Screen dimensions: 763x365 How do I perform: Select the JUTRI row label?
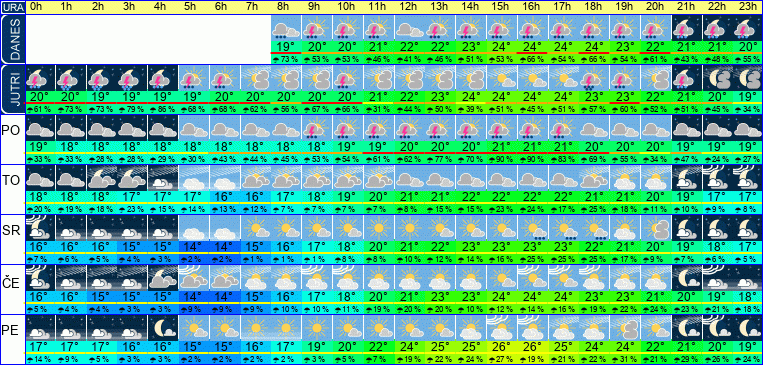click(12, 90)
